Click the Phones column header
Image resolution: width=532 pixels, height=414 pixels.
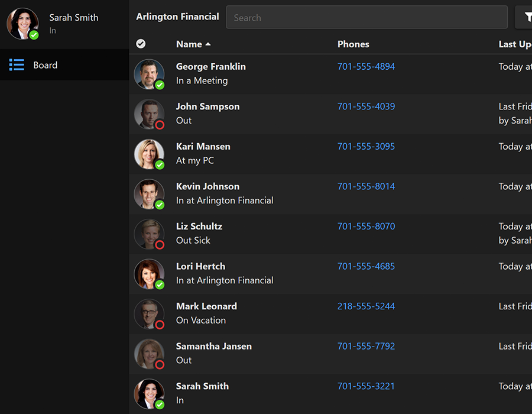[353, 44]
